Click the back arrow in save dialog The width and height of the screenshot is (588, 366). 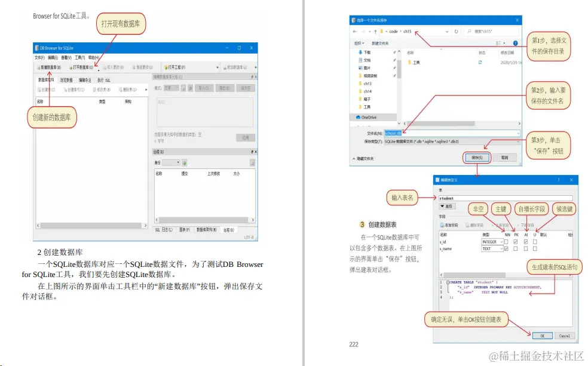[355, 32]
